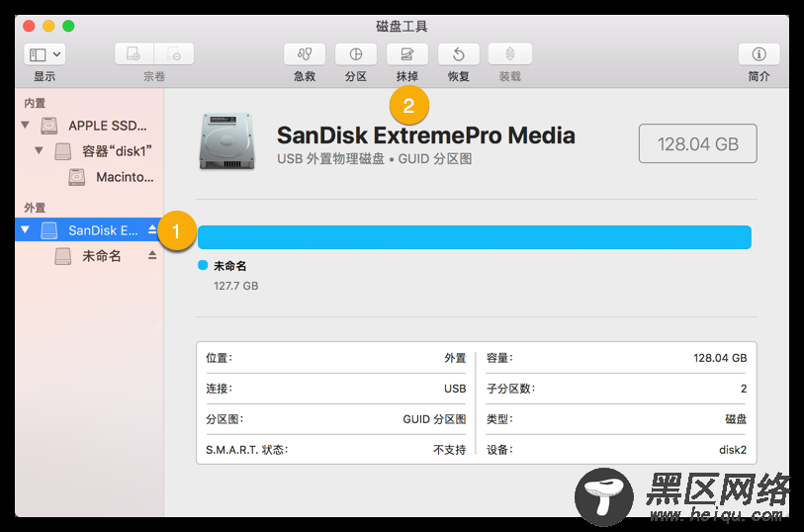Viewport: 804px width, 532px height.
Task: Click the 未命名 partition label below bar
Action: pyautogui.click(x=229, y=266)
